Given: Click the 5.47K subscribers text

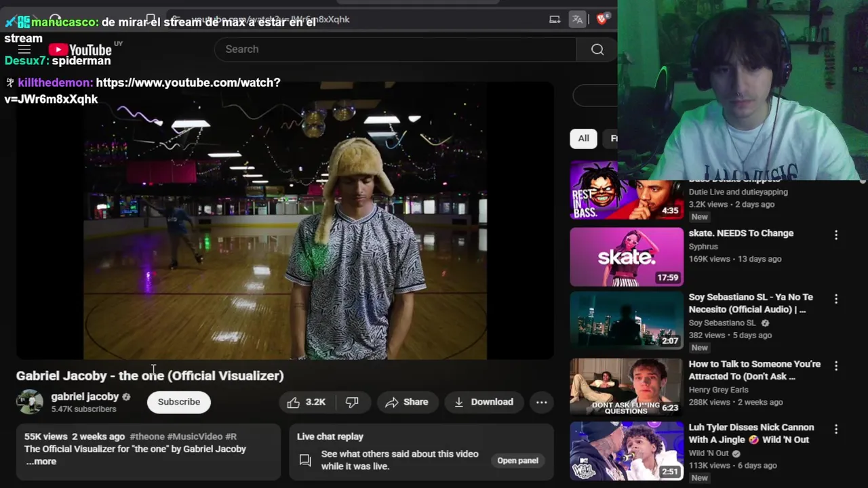Looking at the screenshot, I should [x=83, y=409].
